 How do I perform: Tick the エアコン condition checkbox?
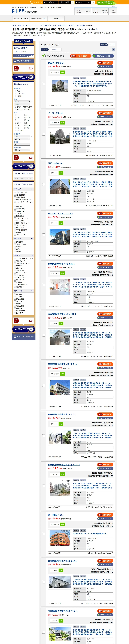point(15,213)
